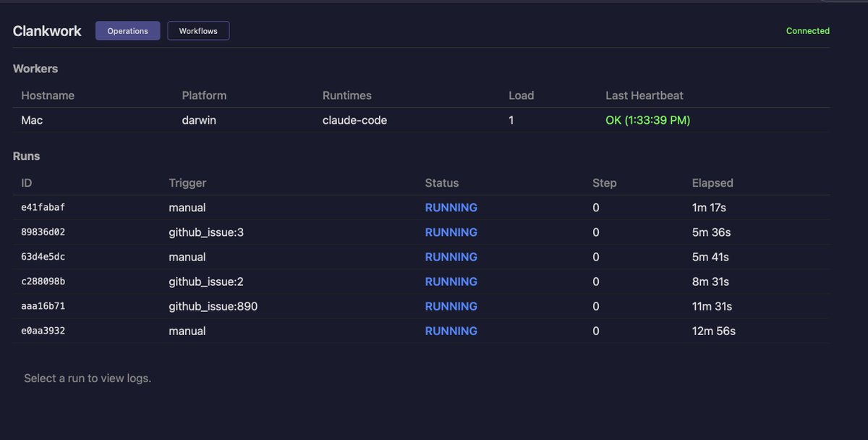
Task: Click the Runtimes column header
Action: [x=347, y=96]
